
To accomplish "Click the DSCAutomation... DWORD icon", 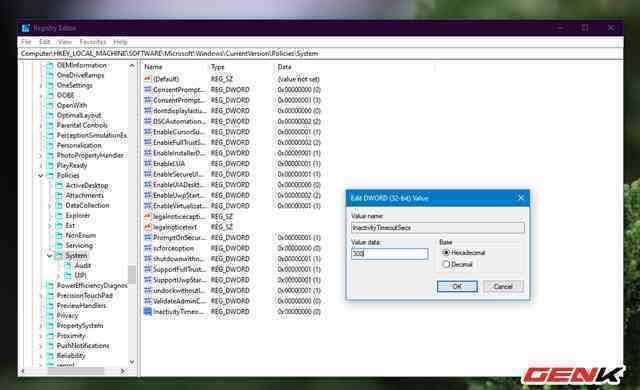I will [x=148, y=121].
